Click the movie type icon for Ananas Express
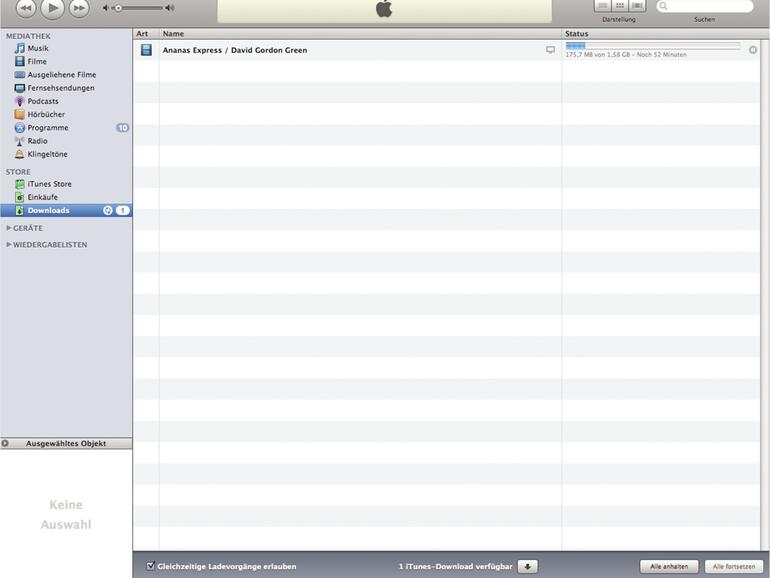This screenshot has height=578, width=770. (x=146, y=50)
